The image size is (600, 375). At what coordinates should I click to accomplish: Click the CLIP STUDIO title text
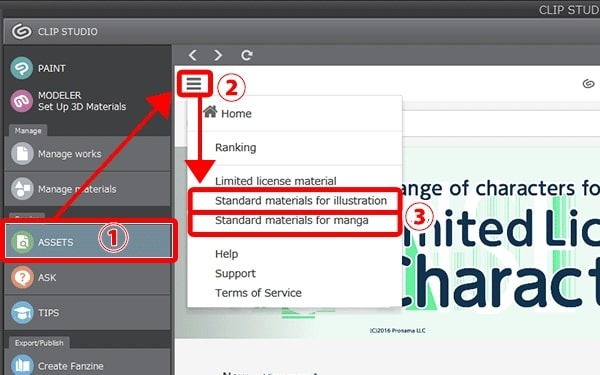tap(68, 31)
